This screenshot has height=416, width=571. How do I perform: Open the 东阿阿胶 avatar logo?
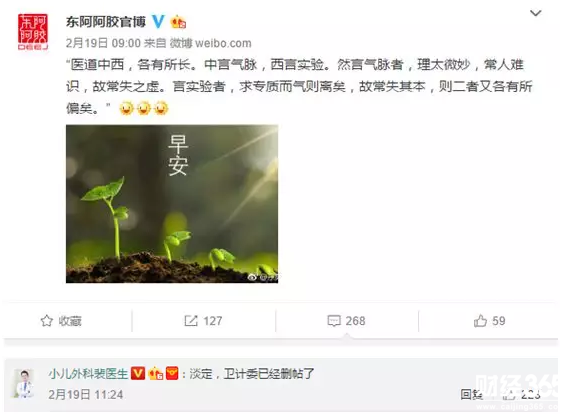coord(33,32)
